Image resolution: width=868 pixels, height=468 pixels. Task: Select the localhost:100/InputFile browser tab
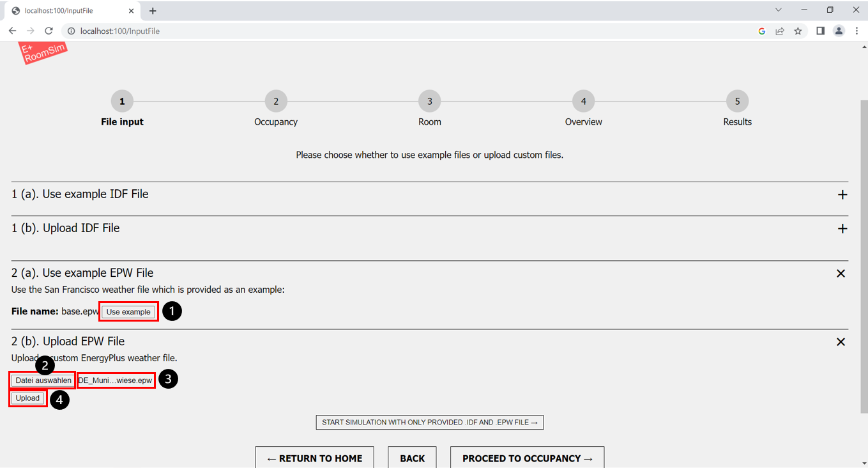(x=70, y=10)
